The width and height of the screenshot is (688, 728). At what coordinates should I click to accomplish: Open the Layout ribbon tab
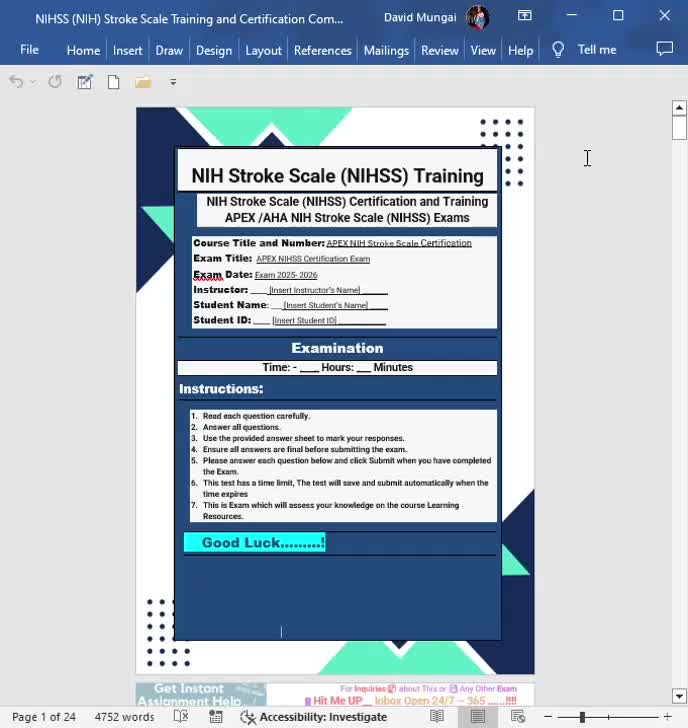tap(263, 50)
